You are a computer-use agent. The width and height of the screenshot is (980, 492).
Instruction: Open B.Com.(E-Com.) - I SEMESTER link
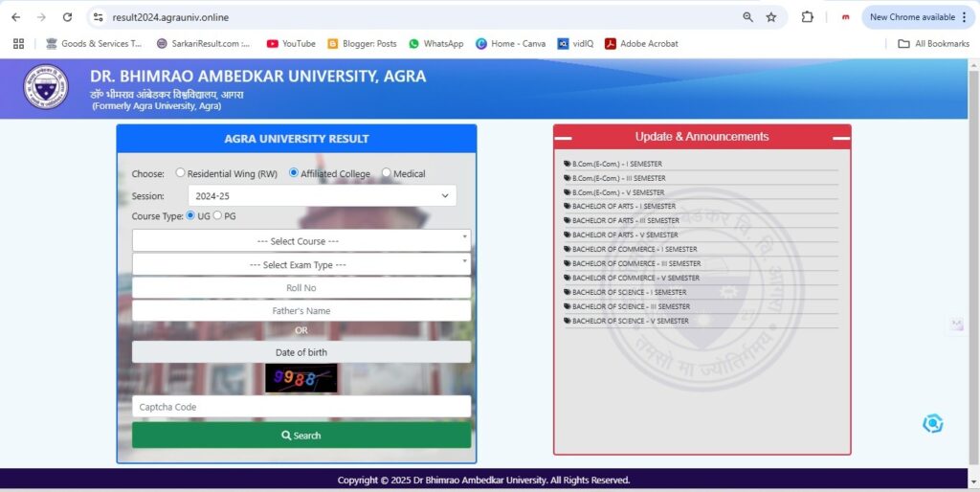coord(617,164)
